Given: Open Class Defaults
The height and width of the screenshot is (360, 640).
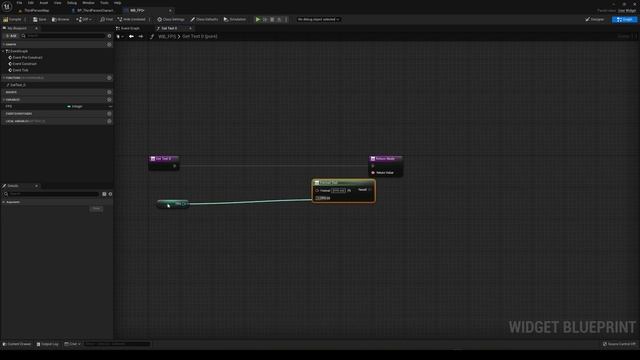Looking at the screenshot, I should click(x=204, y=19).
